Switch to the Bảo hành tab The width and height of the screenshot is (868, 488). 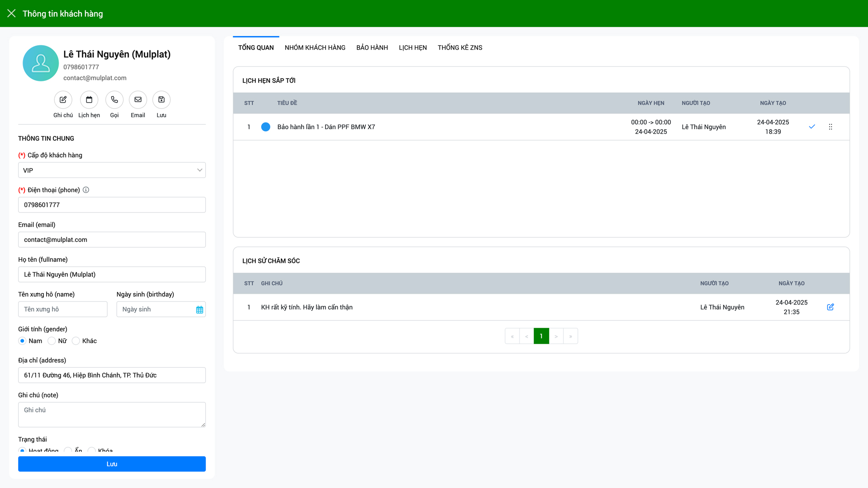click(372, 47)
